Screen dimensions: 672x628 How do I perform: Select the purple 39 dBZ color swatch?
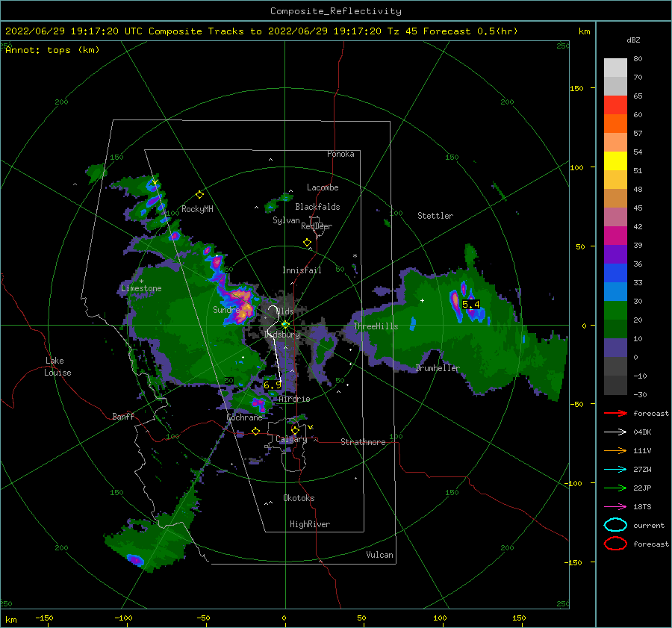point(615,254)
